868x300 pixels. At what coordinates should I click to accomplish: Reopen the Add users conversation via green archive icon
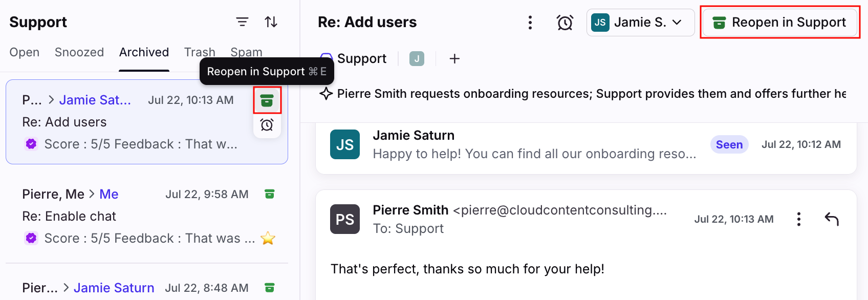(x=267, y=100)
